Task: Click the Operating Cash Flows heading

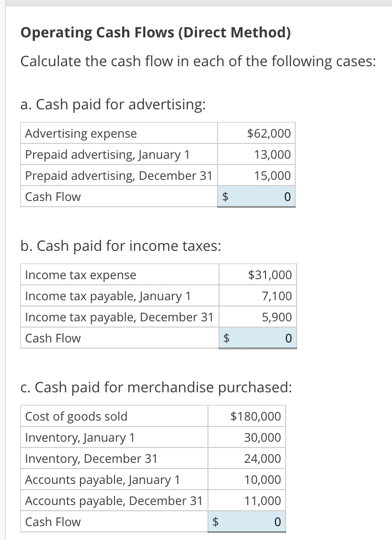Action: [119, 32]
